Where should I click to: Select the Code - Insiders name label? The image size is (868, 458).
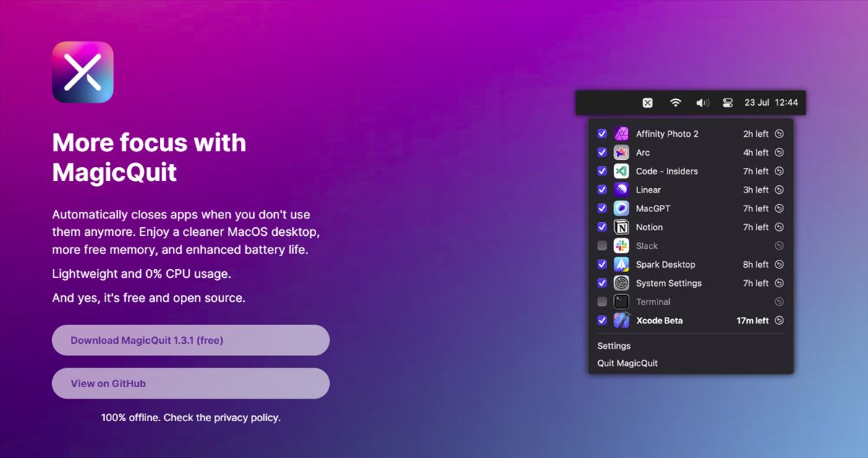[x=667, y=171]
